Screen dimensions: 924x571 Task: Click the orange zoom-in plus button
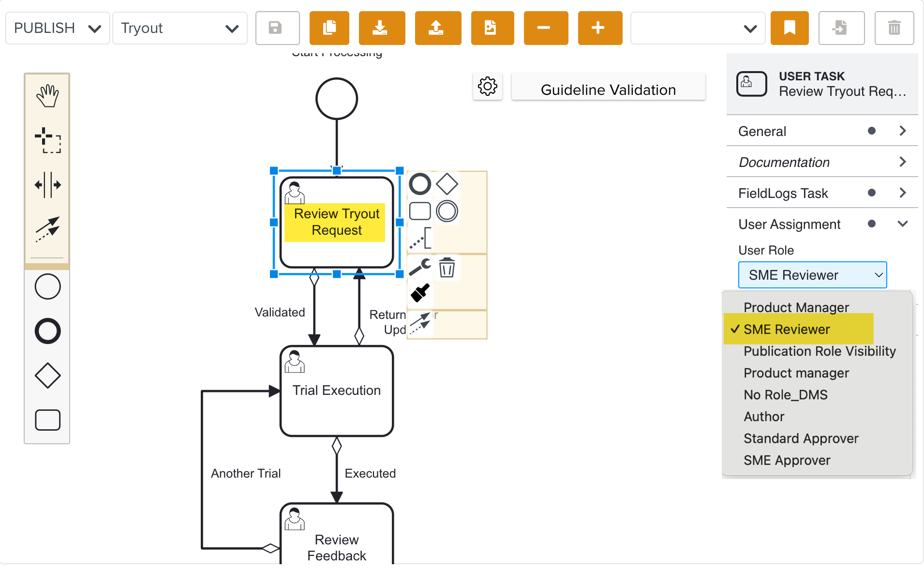click(x=599, y=28)
